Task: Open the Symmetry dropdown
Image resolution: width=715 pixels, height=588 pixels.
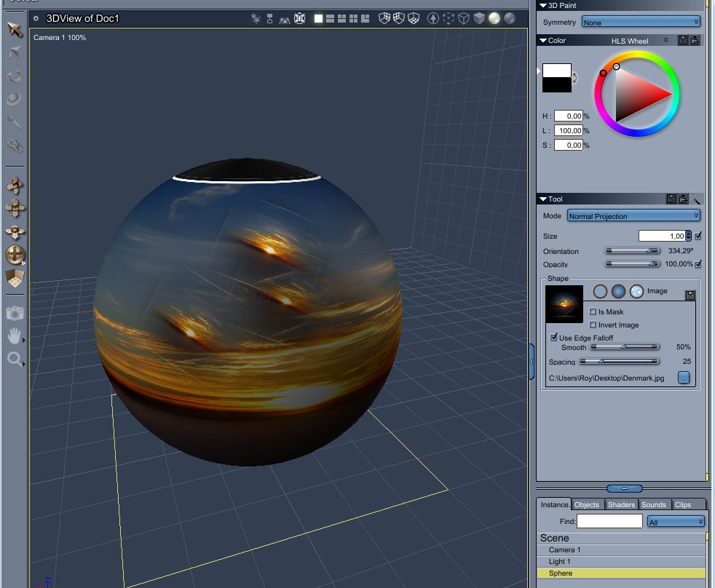Action: [641, 23]
